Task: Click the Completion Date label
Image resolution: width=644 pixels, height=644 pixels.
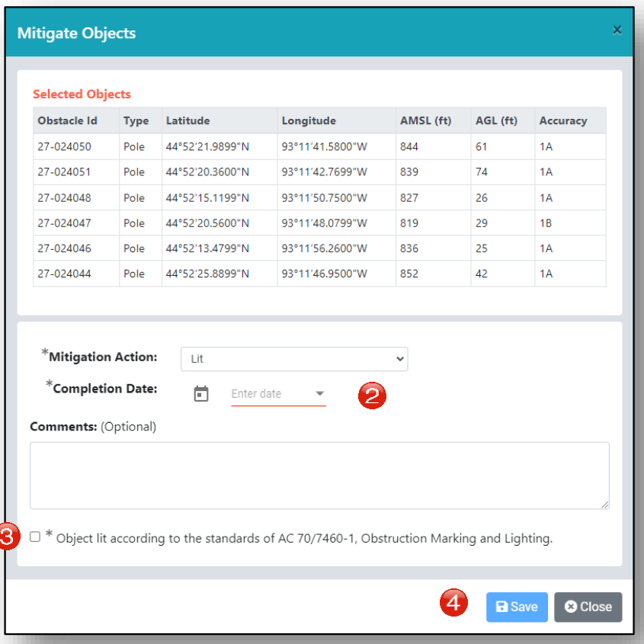Action: pyautogui.click(x=104, y=389)
